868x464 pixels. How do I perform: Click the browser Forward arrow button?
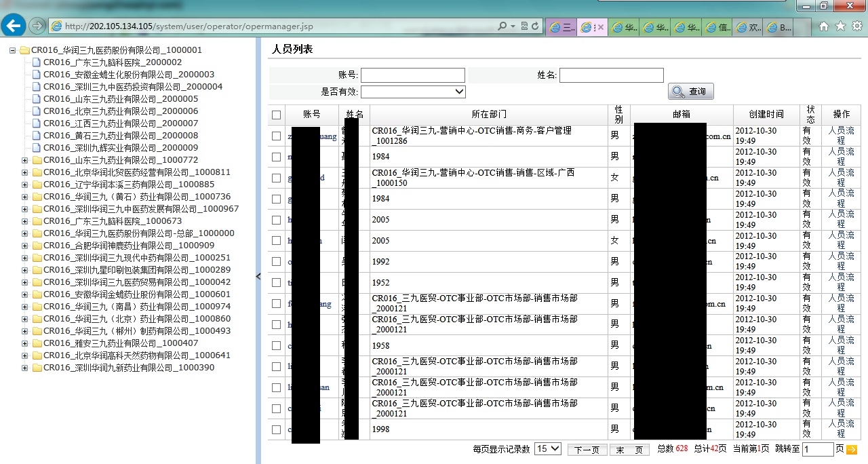tap(37, 26)
